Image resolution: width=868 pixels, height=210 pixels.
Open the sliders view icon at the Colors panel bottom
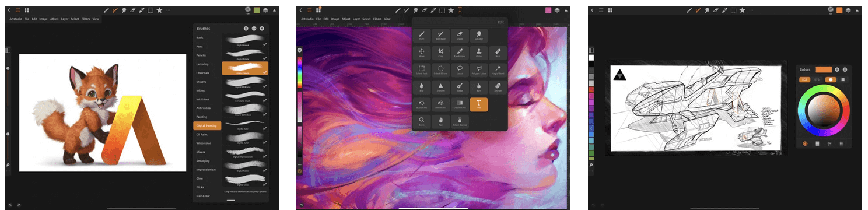coord(829,143)
